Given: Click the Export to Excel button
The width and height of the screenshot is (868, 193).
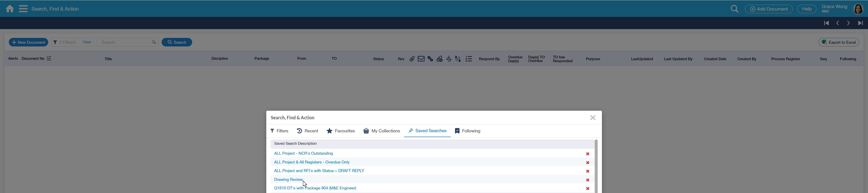Looking at the screenshot, I should tap(838, 42).
